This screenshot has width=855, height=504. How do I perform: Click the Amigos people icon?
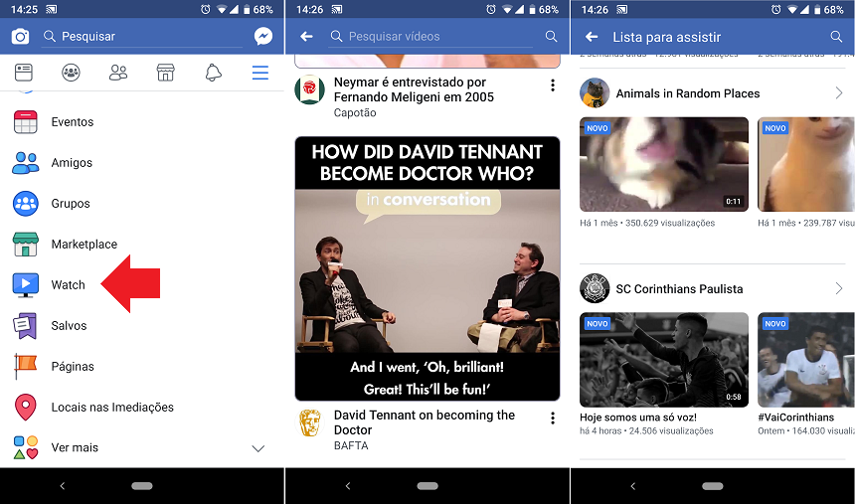pyautogui.click(x=25, y=163)
